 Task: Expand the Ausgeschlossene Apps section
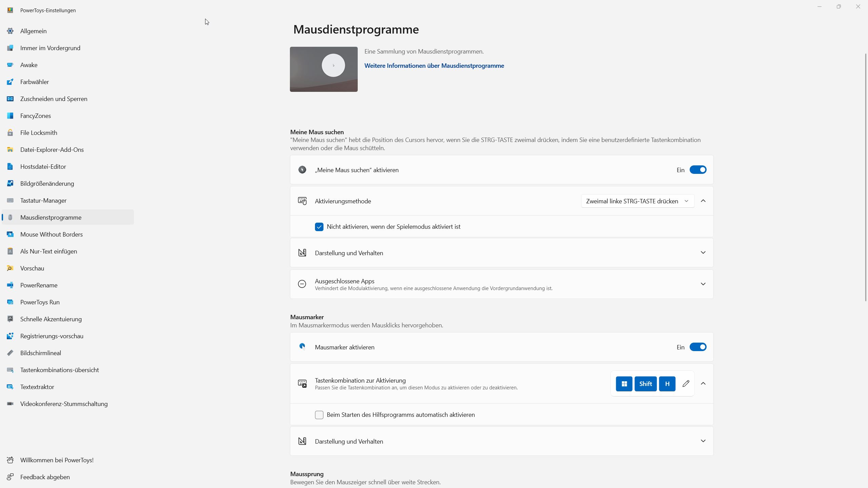point(703,284)
